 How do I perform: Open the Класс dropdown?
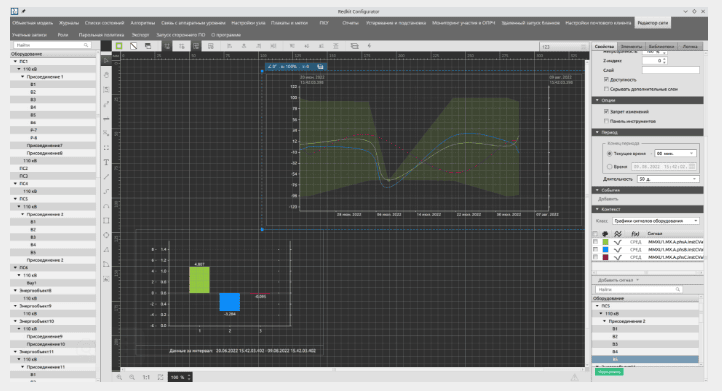656,221
